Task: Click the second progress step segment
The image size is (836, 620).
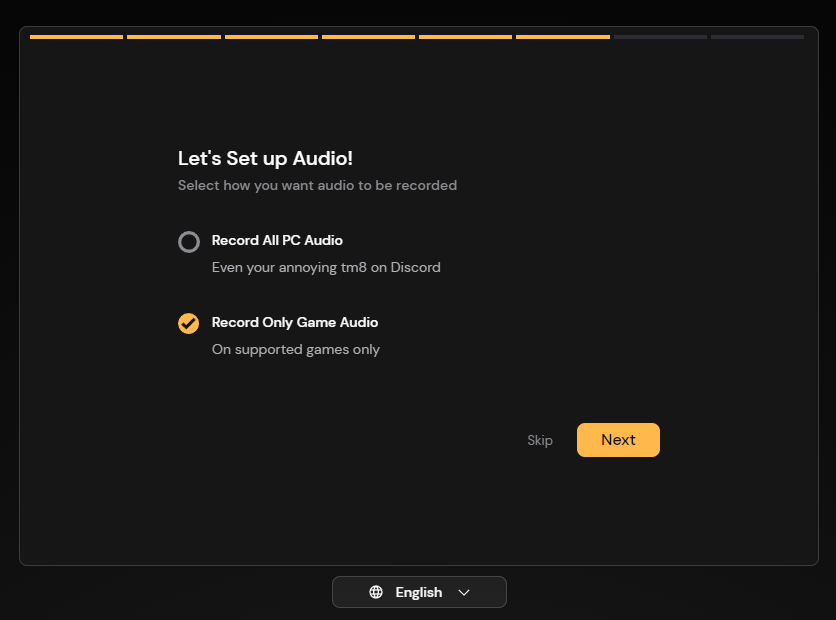Action: tap(174, 37)
